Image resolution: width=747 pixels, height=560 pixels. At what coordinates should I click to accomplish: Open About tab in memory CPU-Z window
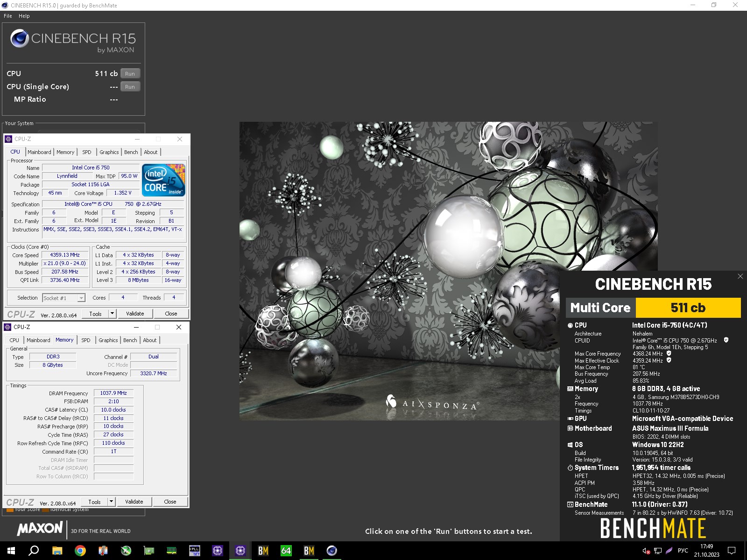pos(150,340)
